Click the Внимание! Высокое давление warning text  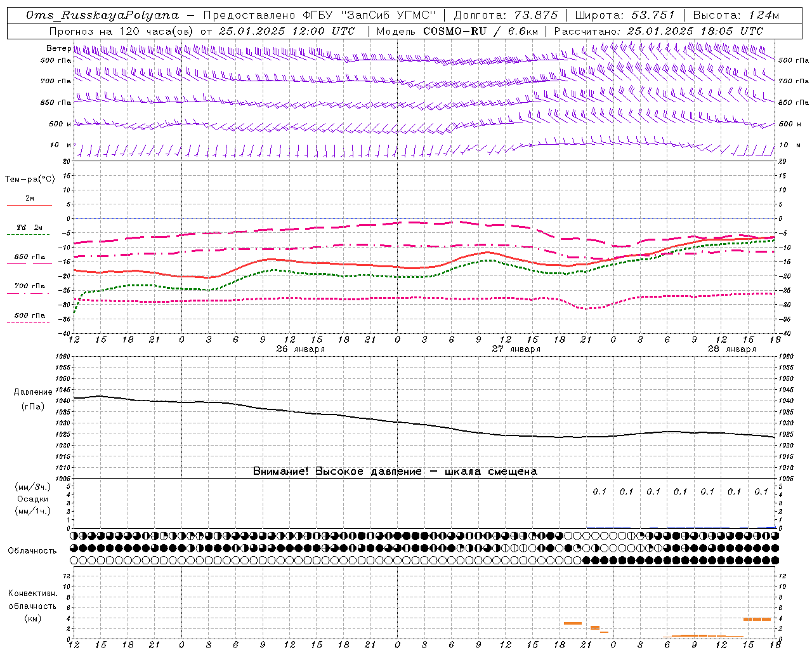[395, 472]
